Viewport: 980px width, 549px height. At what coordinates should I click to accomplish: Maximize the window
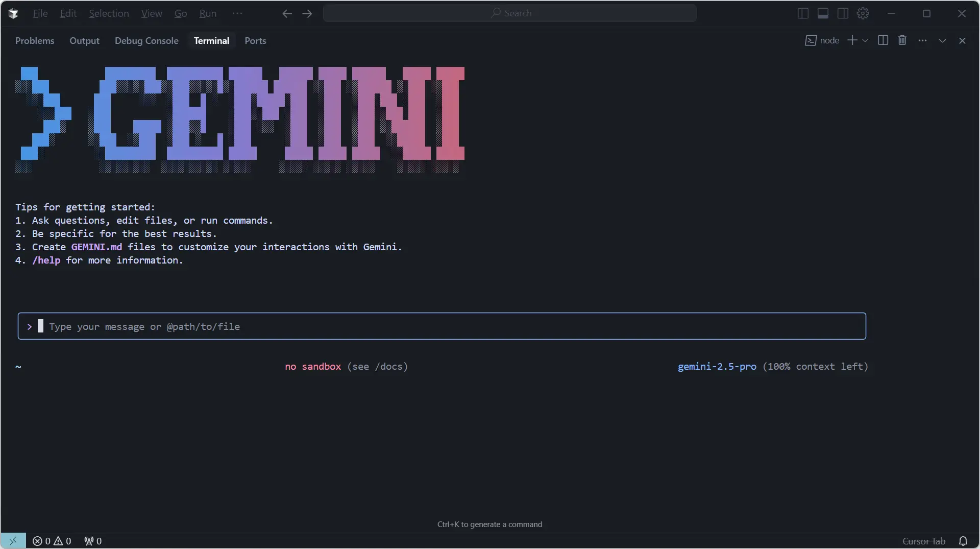click(926, 14)
